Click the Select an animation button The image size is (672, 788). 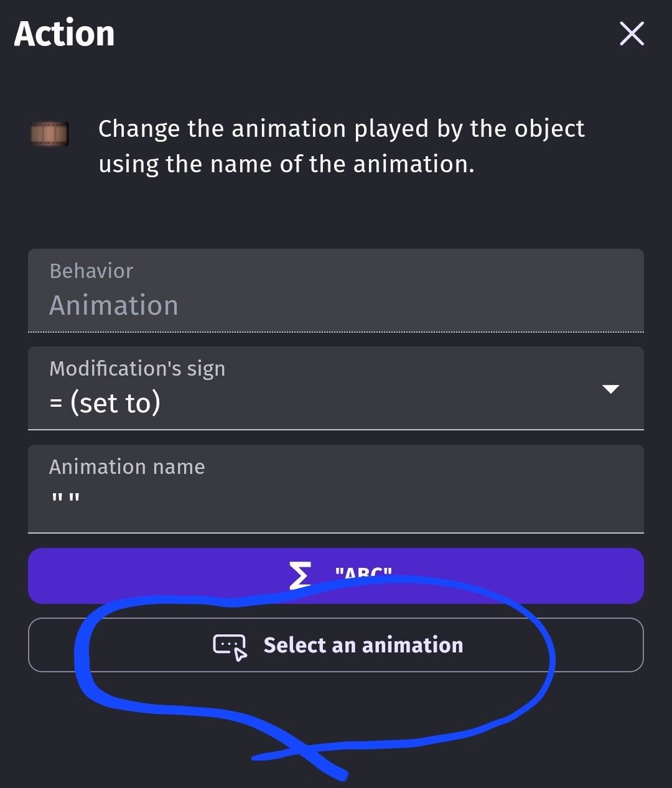click(336, 645)
